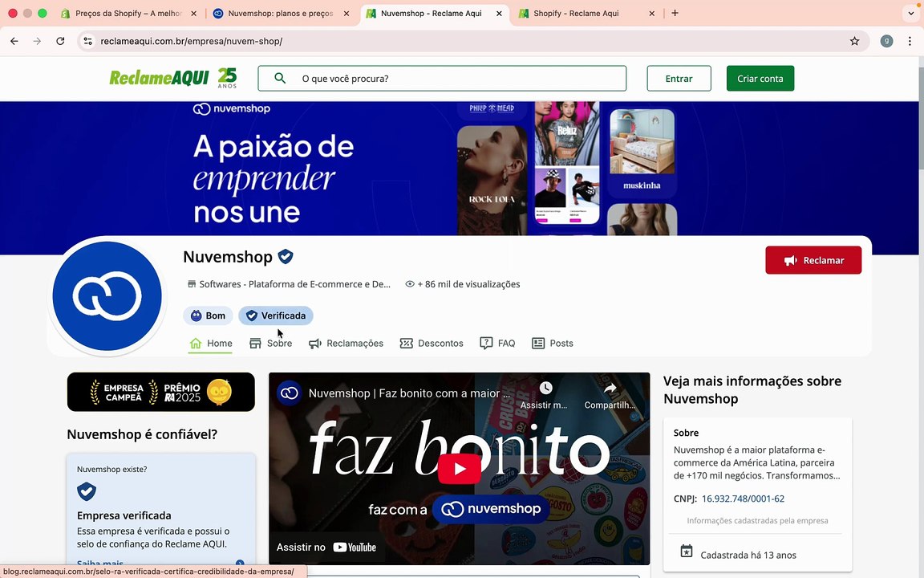The image size is (924, 578).
Task: Click the browser forward arrow
Action: click(37, 41)
